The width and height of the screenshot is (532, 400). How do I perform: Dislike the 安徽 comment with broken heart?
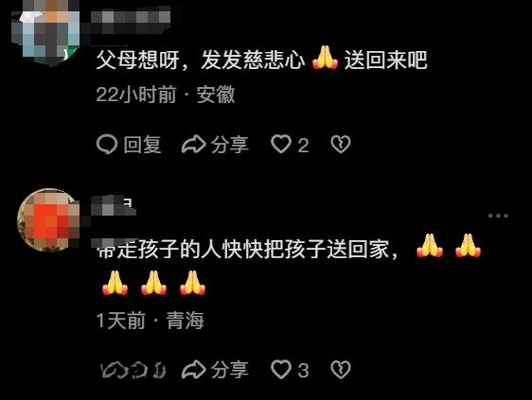tap(341, 145)
